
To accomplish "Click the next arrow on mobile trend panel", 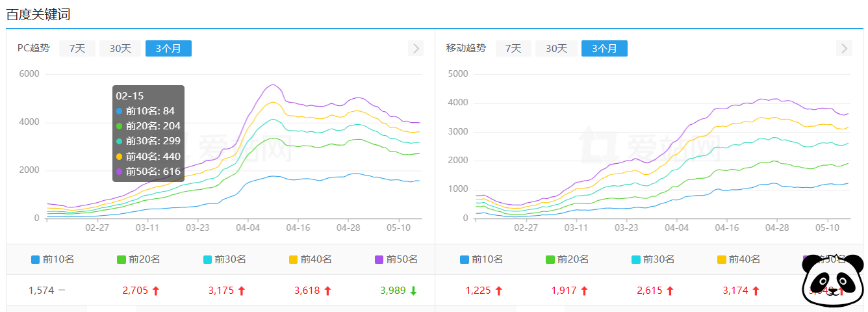I will coord(844,48).
